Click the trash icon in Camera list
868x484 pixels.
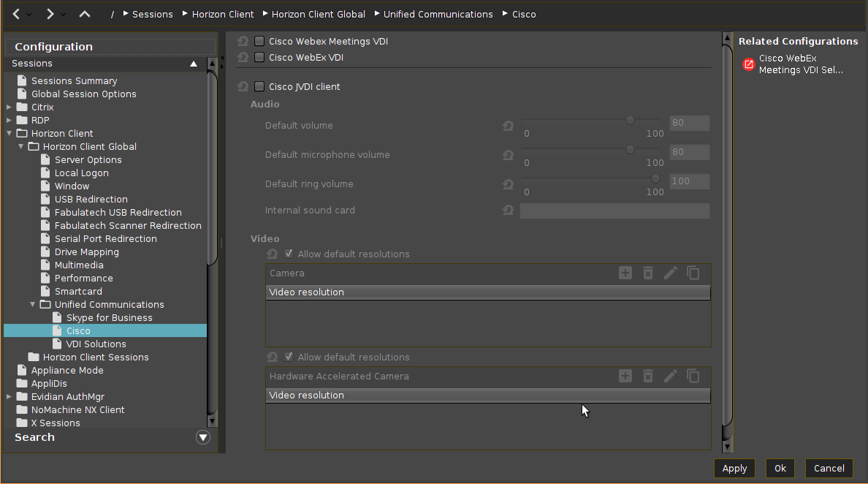click(647, 273)
